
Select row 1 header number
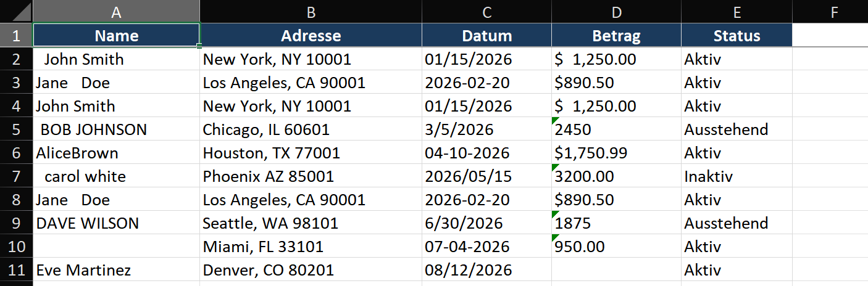pyautogui.click(x=16, y=35)
